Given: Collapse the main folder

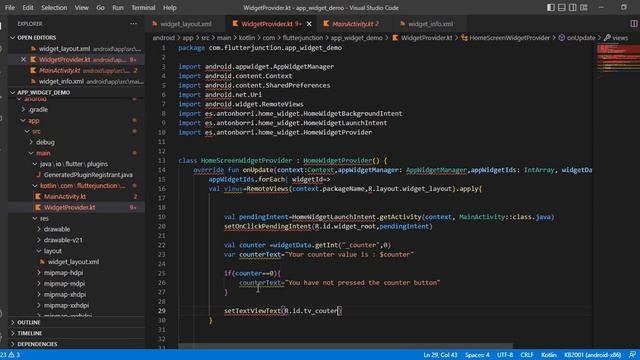Looking at the screenshot, I should tap(77, 153).
